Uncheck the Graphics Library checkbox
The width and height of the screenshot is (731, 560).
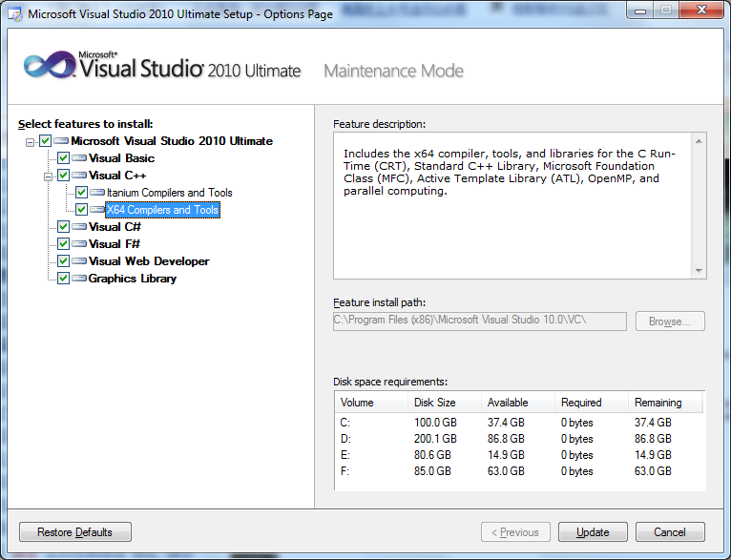63,279
